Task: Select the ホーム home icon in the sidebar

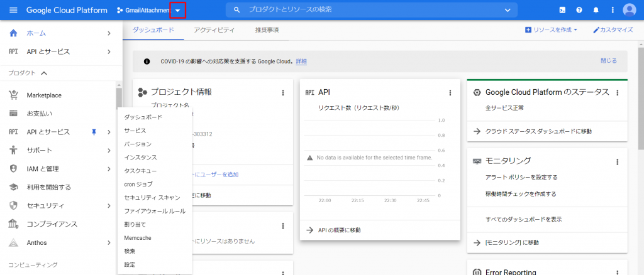Action: 14,33
